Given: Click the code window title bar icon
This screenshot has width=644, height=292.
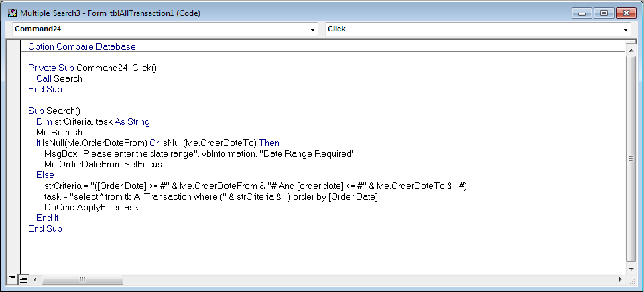Looking at the screenshot, I should click(12, 13).
